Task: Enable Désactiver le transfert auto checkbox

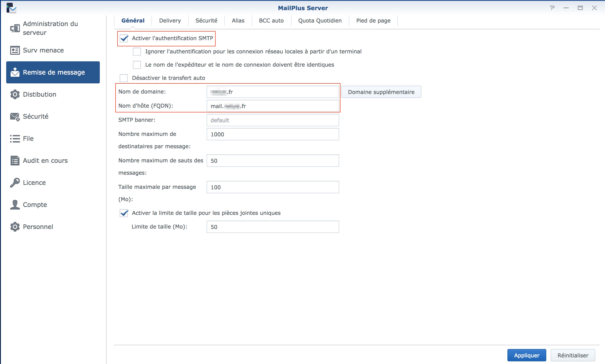Action: coord(124,78)
